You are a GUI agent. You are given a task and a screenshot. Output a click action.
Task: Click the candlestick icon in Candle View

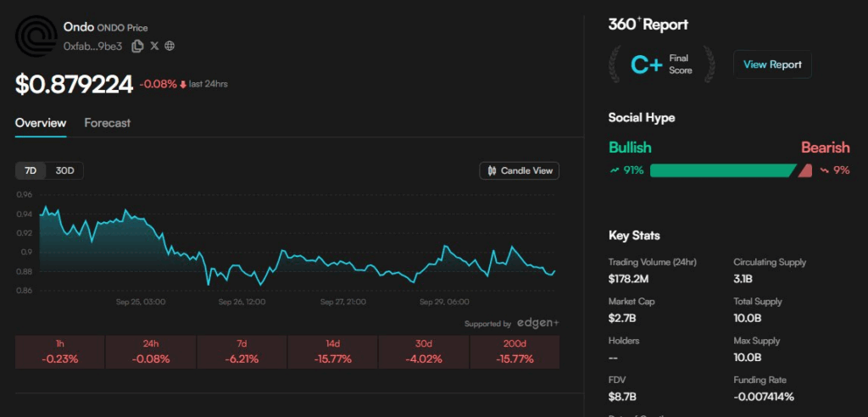pyautogui.click(x=492, y=171)
